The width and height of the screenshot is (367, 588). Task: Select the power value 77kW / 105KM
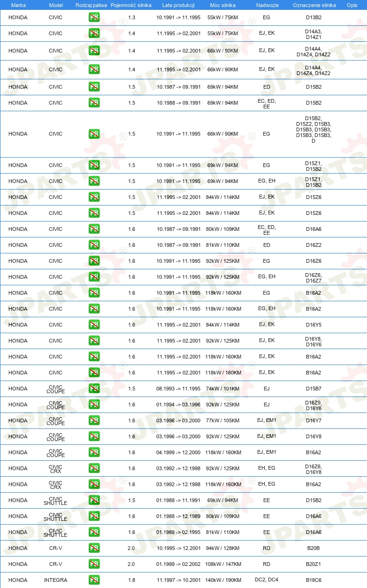tap(223, 420)
